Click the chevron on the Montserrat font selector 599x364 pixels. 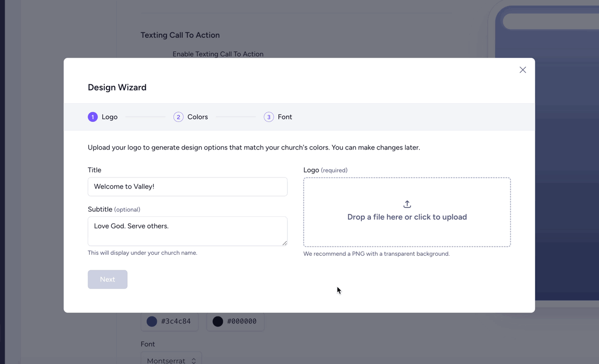pyautogui.click(x=194, y=360)
